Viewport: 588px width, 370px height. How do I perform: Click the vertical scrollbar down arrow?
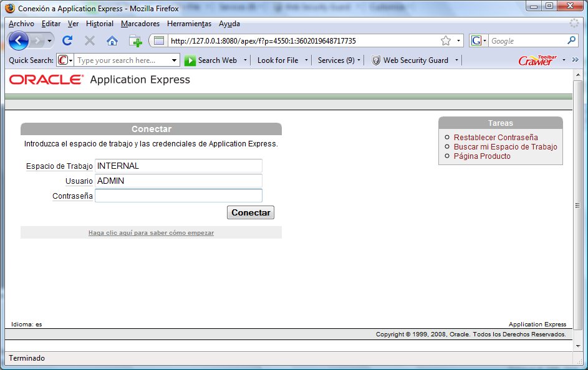point(578,346)
